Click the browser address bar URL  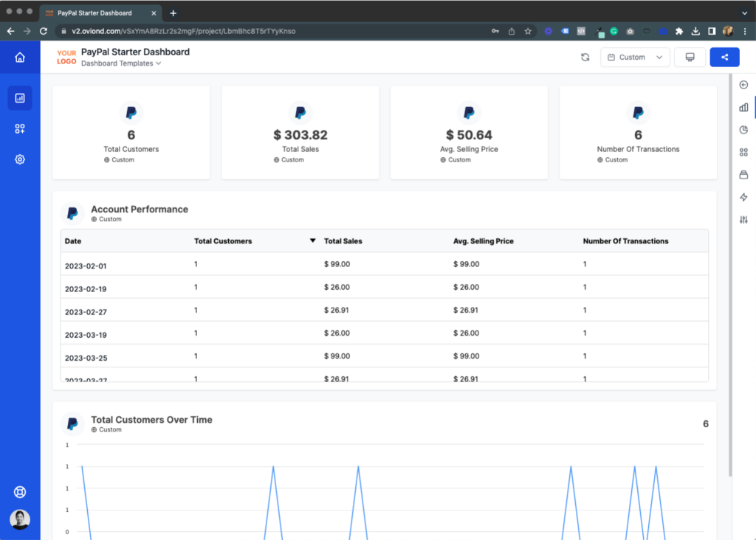(183, 31)
